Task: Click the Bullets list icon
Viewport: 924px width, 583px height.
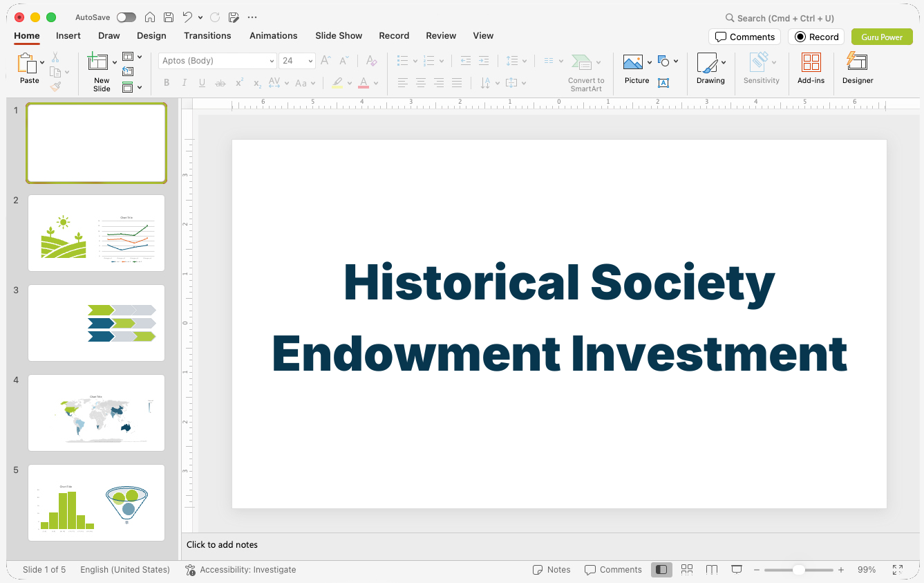Action: click(x=403, y=61)
